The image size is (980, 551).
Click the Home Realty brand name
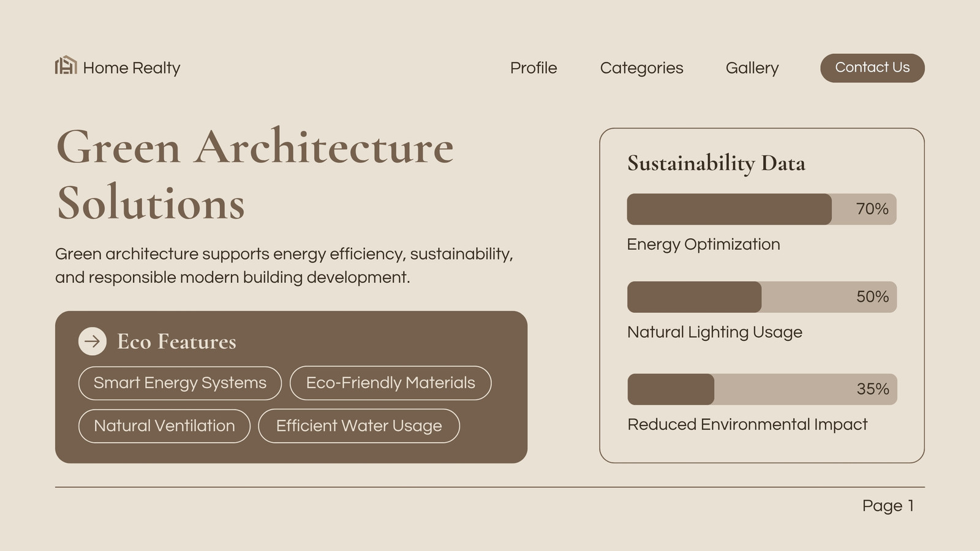[x=132, y=68]
